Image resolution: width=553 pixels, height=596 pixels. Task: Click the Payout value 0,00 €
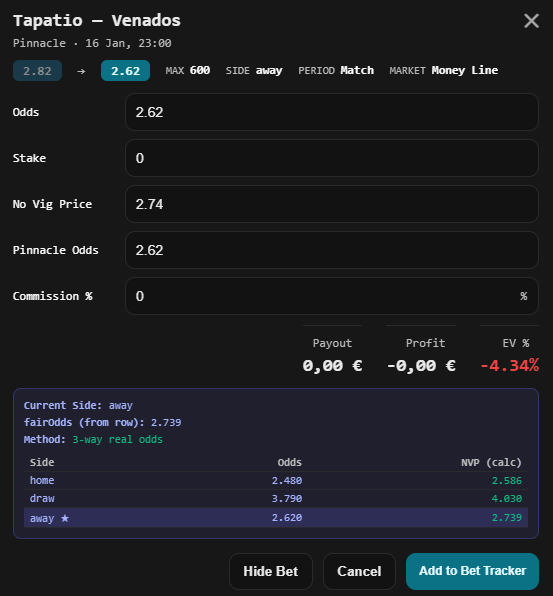pyautogui.click(x=332, y=366)
